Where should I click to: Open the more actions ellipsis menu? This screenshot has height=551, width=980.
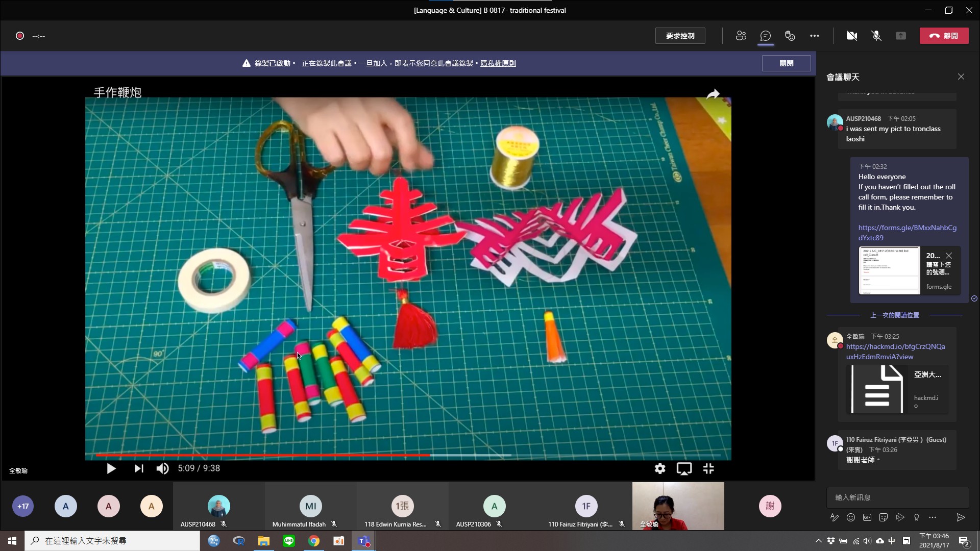[814, 36]
